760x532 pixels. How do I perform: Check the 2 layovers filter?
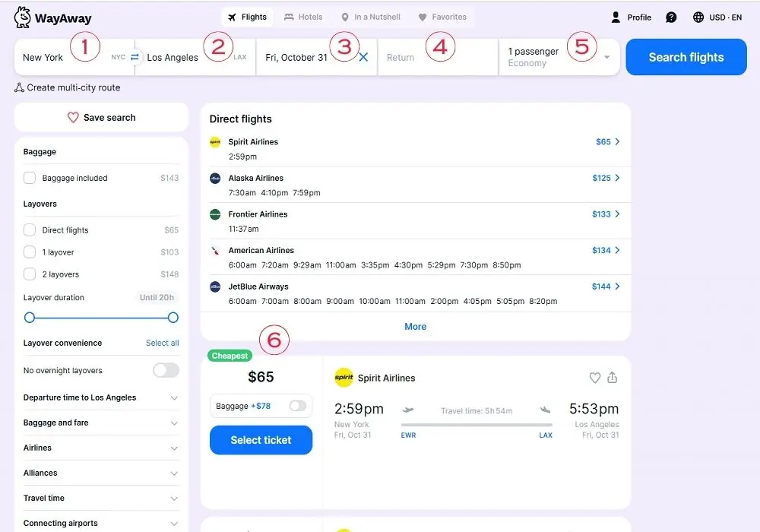click(30, 274)
